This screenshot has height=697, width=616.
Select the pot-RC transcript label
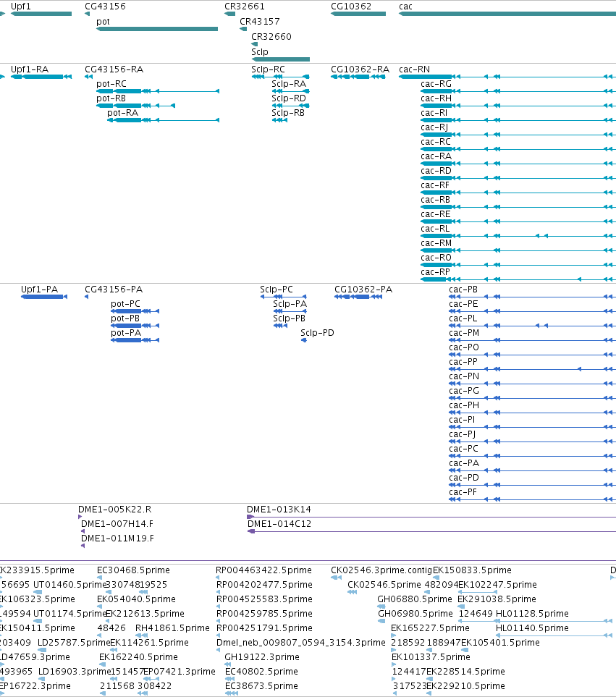pos(111,83)
